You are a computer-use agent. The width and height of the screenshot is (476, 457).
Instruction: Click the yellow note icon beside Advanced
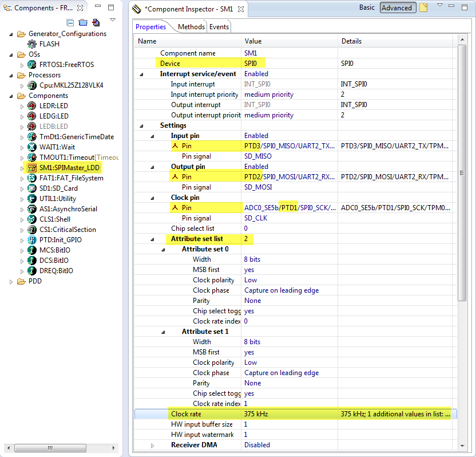pyautogui.click(x=423, y=7)
